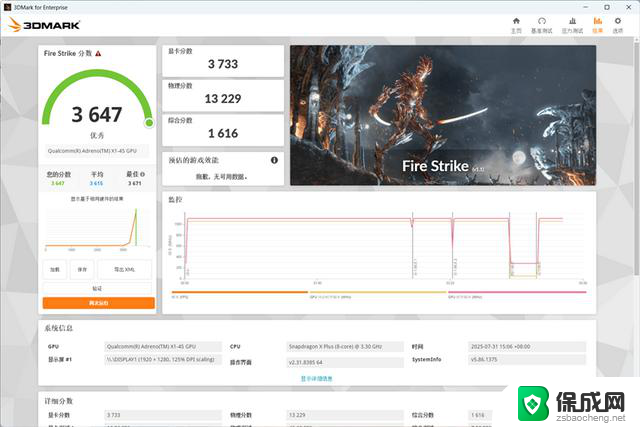
Task: Click the combined score value 1 616
Action: tap(223, 133)
